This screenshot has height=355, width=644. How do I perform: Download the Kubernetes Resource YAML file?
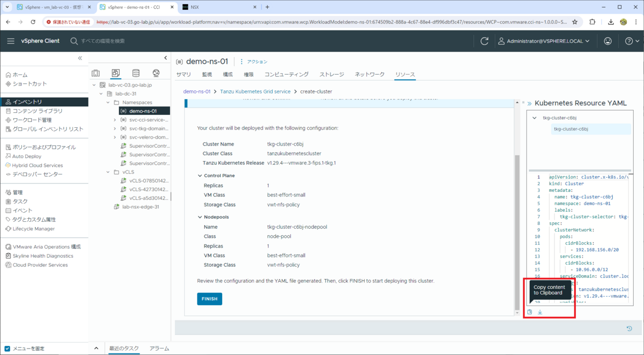540,311
